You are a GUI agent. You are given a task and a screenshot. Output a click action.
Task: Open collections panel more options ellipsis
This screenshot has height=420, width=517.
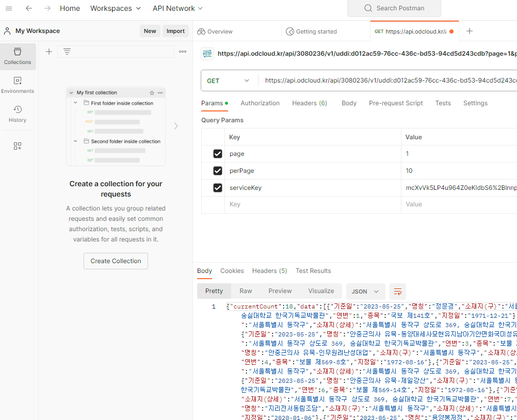pos(183,52)
